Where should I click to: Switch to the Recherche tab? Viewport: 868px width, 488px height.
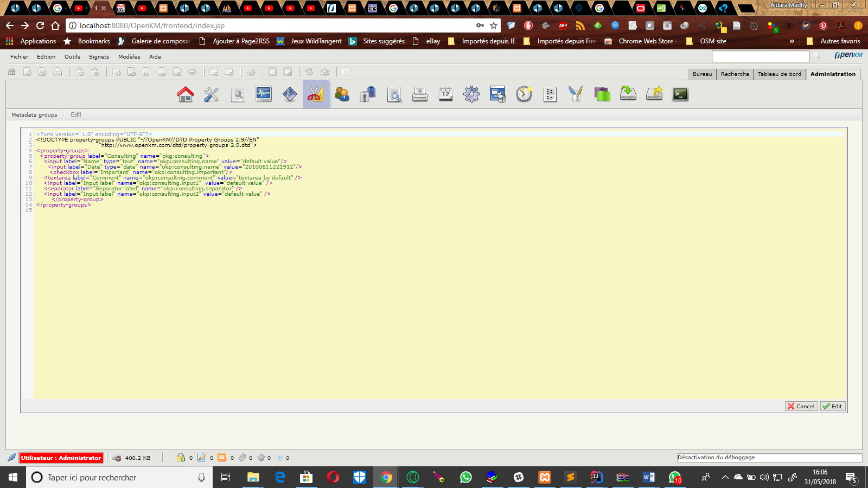coord(735,74)
